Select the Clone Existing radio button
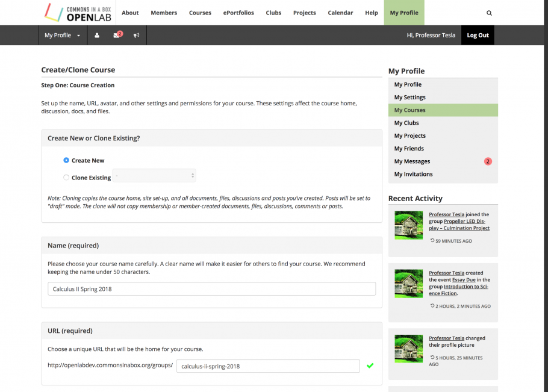Screen dimensions: 548x392 pos(66,178)
